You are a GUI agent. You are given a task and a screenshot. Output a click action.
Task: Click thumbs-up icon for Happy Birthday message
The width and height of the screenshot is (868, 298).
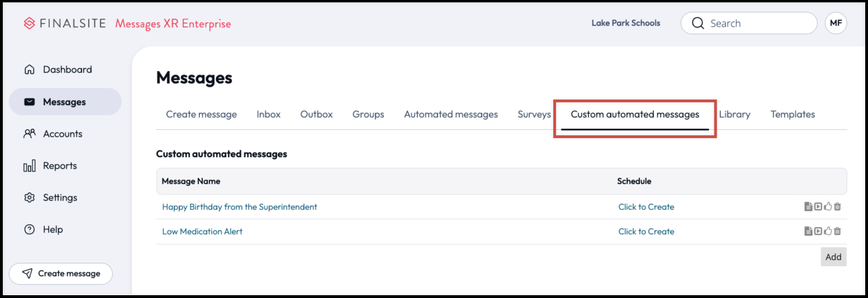pos(828,207)
